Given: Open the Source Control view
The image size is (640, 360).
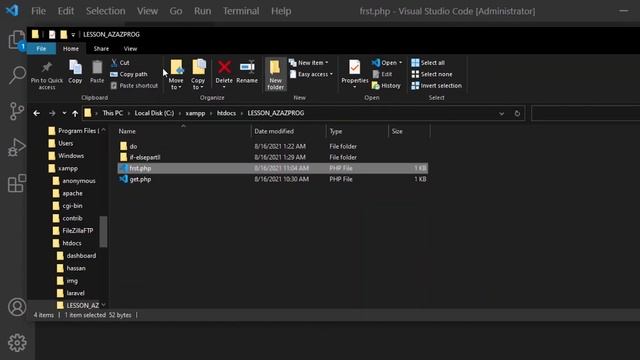Looking at the screenshot, I should coord(17,111).
